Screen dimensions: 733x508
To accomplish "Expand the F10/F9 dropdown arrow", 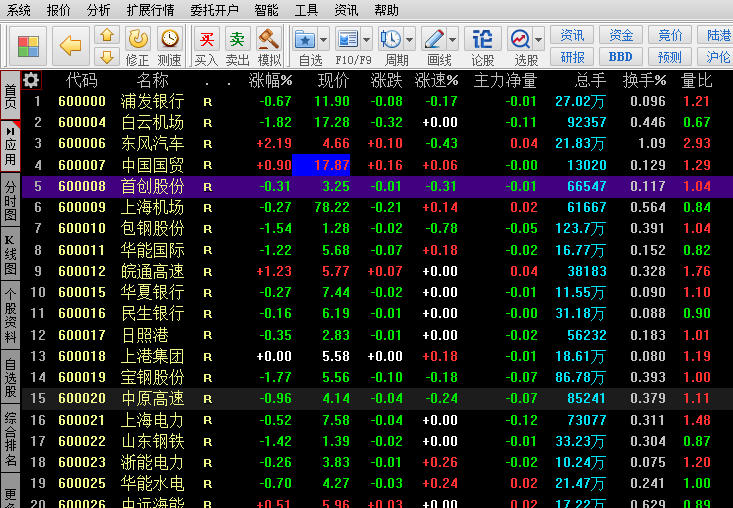I will (366, 40).
